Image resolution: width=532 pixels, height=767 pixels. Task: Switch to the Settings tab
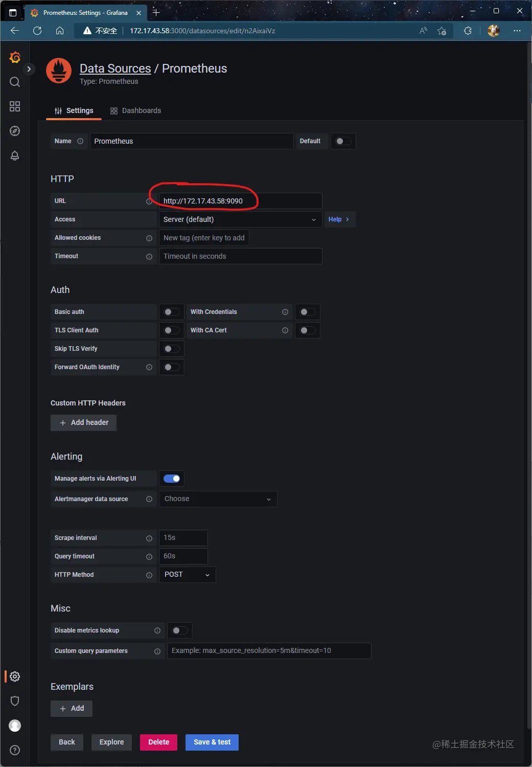[74, 110]
